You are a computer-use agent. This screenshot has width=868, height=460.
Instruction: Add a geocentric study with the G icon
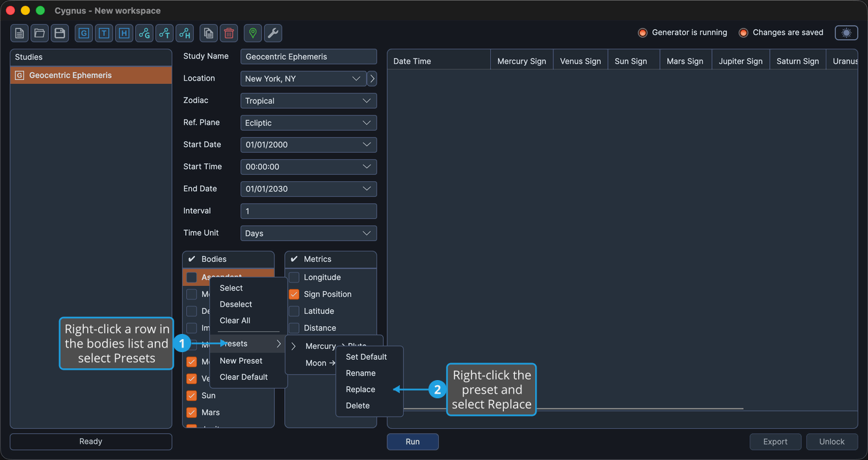(84, 33)
